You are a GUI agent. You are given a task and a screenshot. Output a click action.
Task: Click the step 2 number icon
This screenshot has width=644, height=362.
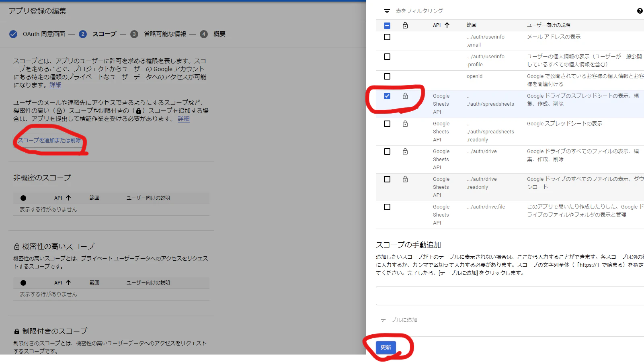pyautogui.click(x=83, y=34)
